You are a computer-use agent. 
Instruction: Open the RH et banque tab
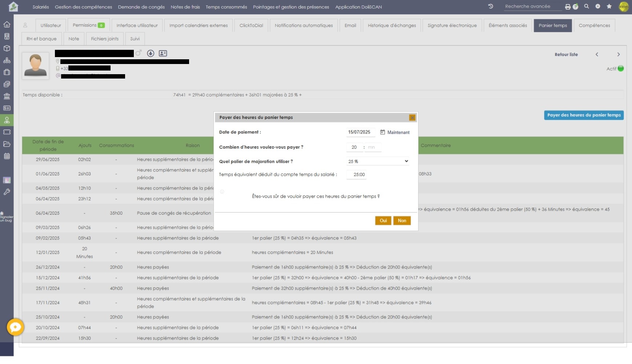[x=41, y=39]
